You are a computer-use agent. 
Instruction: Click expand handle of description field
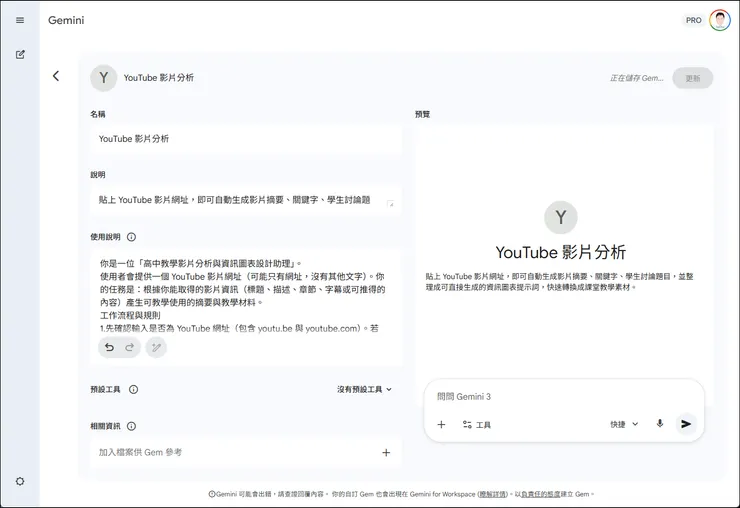[x=390, y=204]
